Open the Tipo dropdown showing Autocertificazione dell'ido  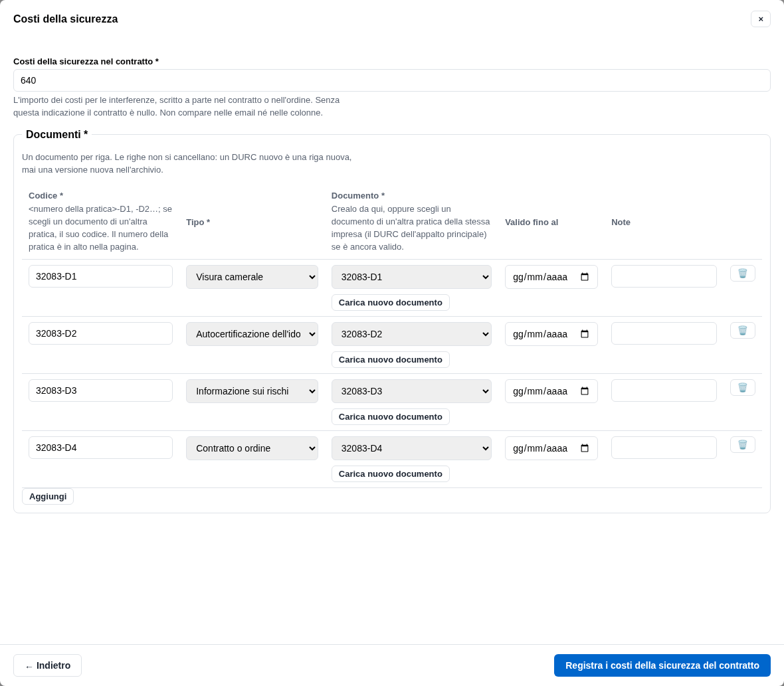click(x=252, y=334)
